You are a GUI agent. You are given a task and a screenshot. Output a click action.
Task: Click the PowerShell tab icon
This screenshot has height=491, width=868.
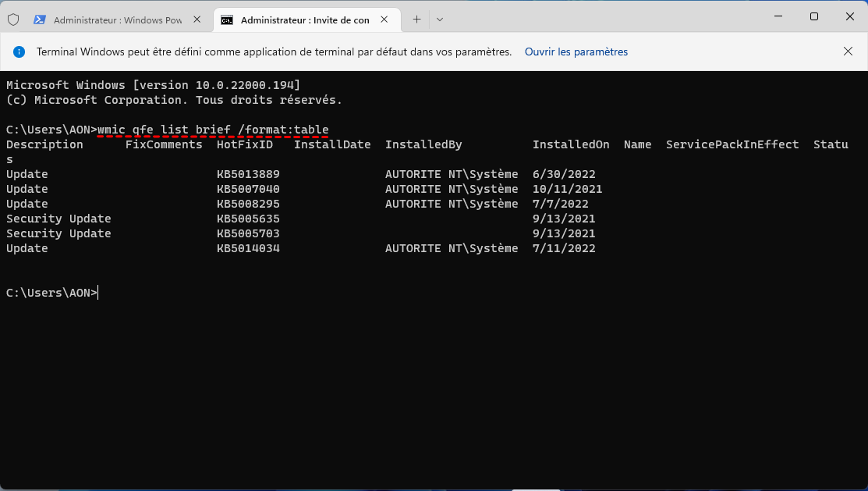(39, 20)
